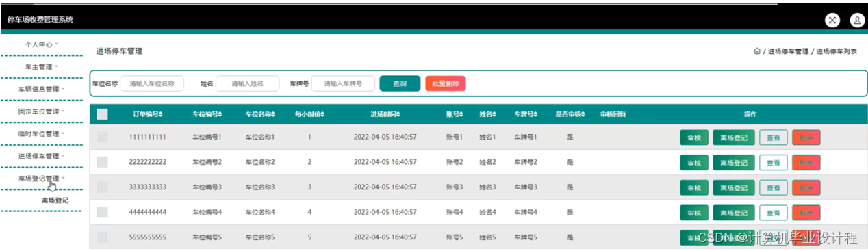The image size is (868, 251).
Task: Click the 审核回复 column header
Action: [613, 114]
